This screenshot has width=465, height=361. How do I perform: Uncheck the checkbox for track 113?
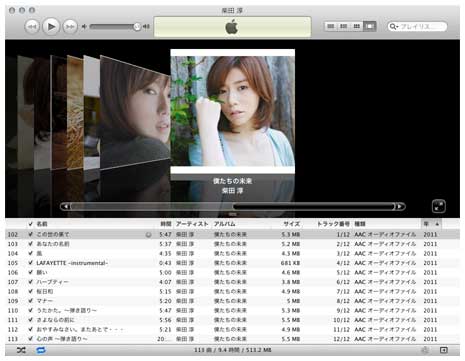pos(31,339)
